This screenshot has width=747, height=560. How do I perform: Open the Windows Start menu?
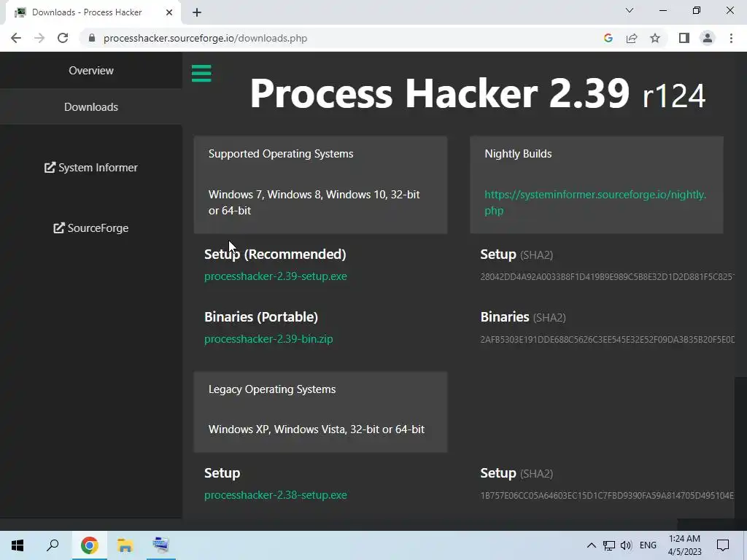(18, 545)
